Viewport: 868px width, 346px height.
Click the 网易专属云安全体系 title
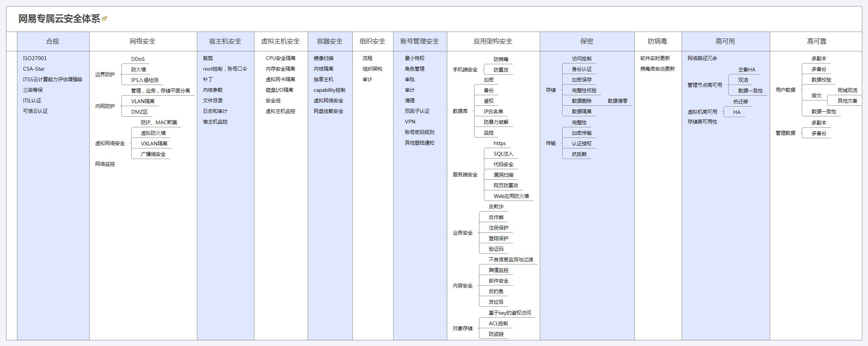coord(59,19)
